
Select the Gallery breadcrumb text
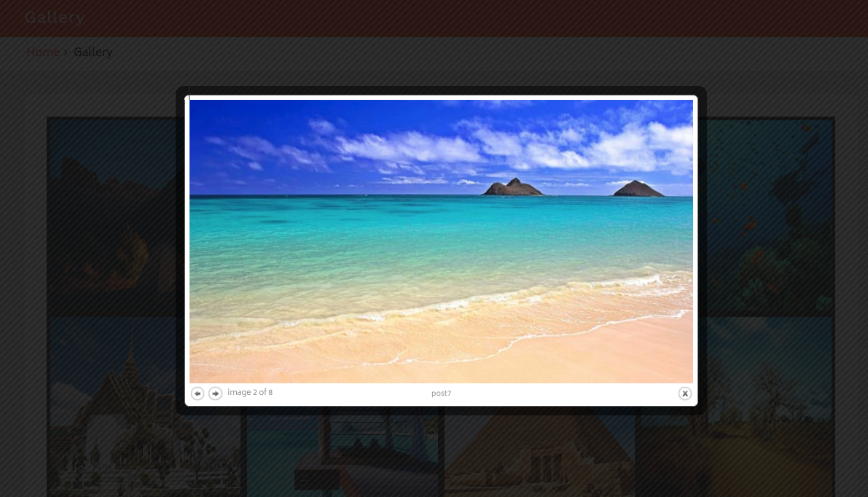(93, 52)
